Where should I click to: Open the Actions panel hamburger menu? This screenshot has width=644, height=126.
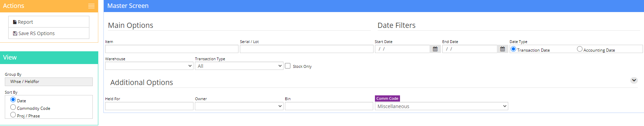(x=91, y=6)
